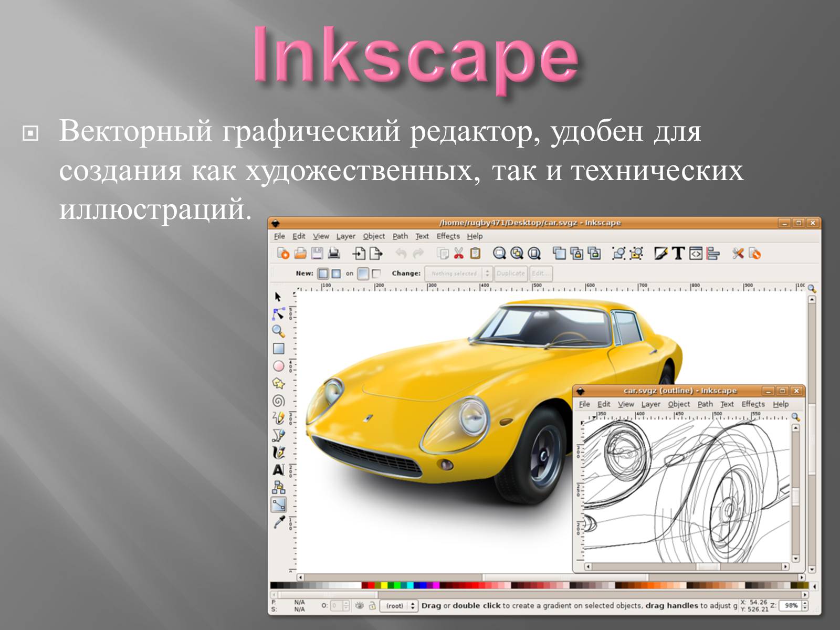840x630 pixels.
Task: Select the Text tool in toolbox
Action: pyautogui.click(x=278, y=470)
